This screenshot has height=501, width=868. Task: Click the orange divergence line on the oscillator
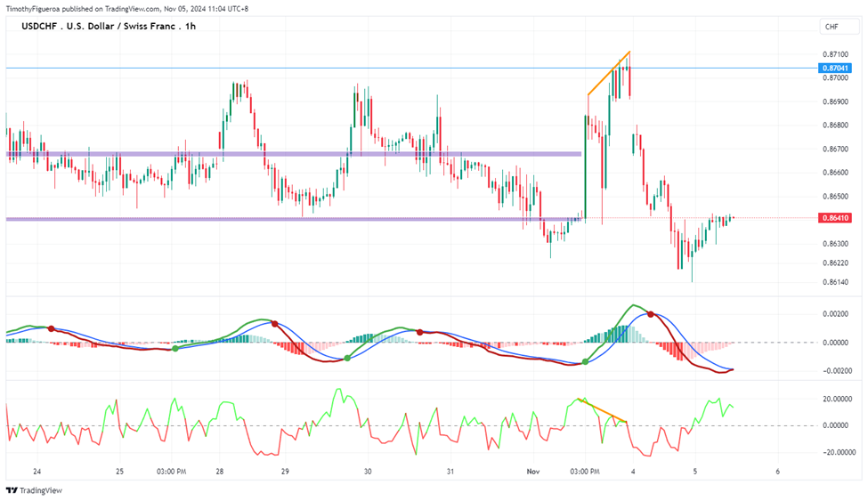[x=602, y=410]
